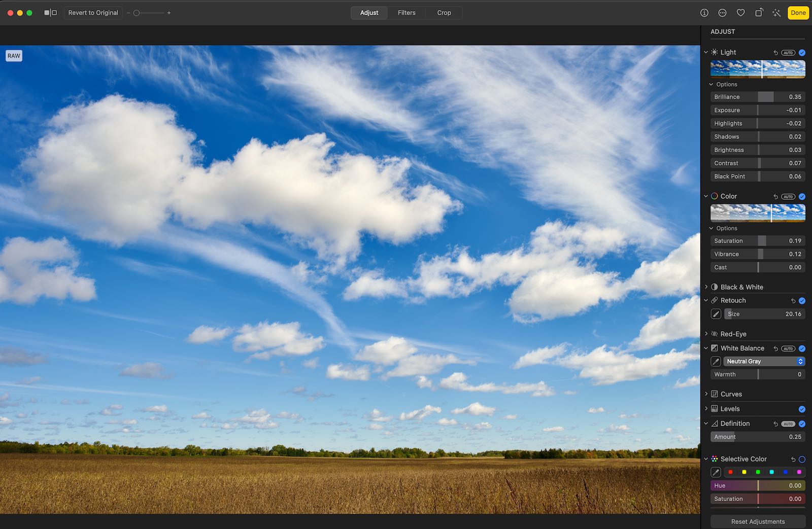
Task: Switch to the Crop tab
Action: coord(444,13)
